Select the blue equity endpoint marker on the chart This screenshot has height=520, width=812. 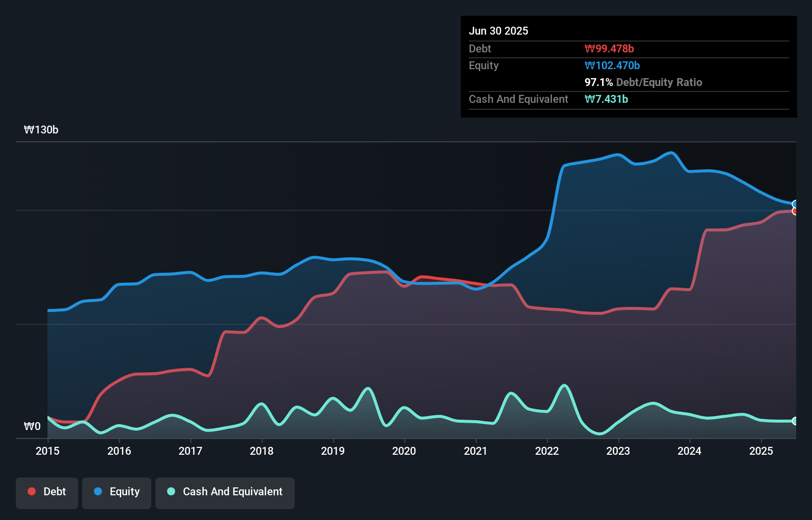[795, 204]
